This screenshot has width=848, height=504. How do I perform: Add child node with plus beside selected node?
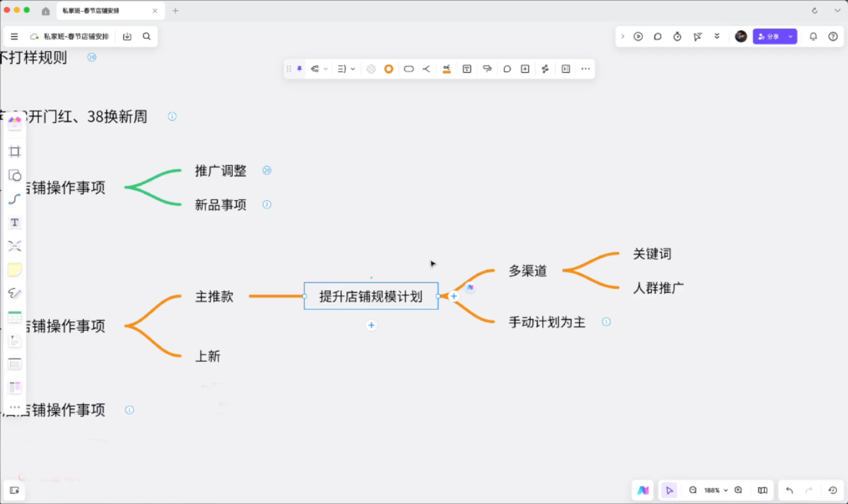[454, 296]
